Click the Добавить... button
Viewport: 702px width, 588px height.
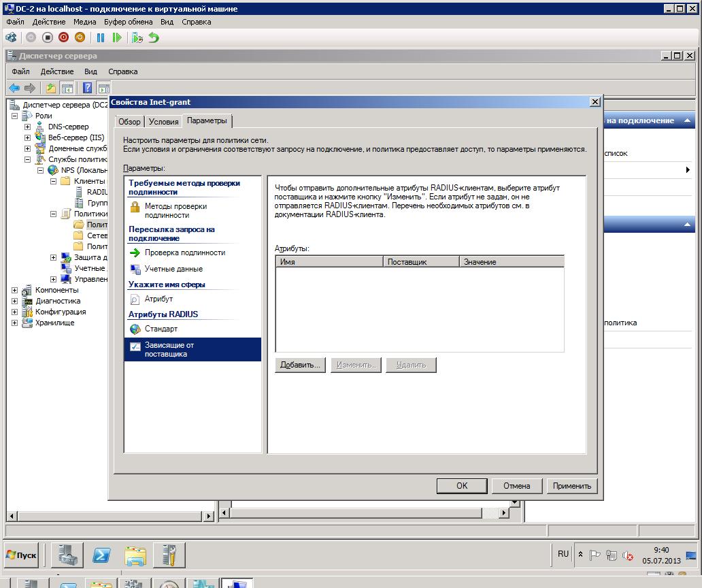tap(300, 365)
